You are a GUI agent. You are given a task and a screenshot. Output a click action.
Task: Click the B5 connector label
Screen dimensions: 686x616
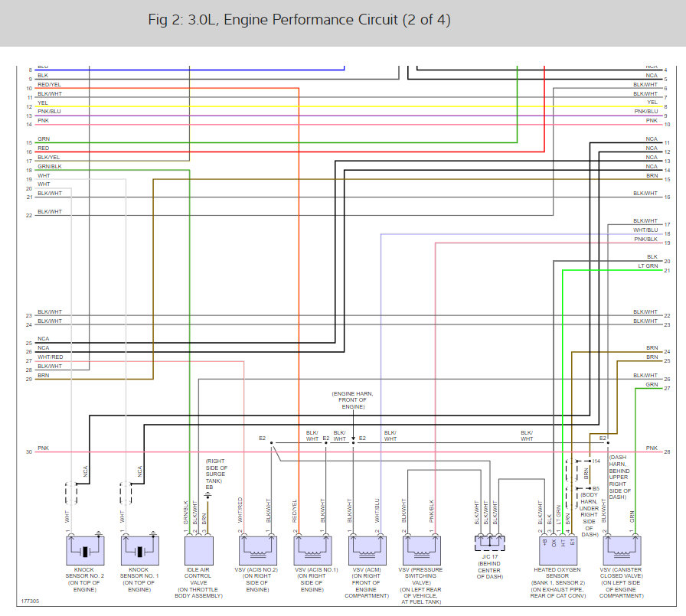[596, 488]
